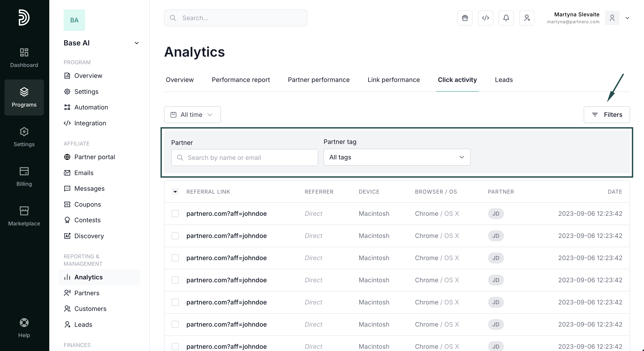Switch to the Link performance tab
This screenshot has height=351, width=644.
pyautogui.click(x=393, y=80)
